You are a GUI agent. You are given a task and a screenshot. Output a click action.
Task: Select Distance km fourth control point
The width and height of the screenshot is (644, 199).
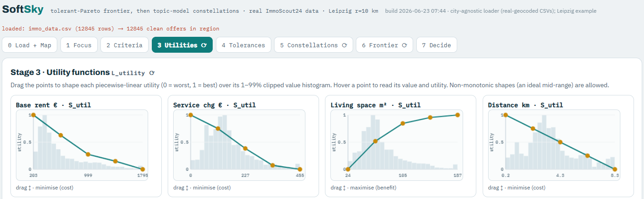[587, 156]
